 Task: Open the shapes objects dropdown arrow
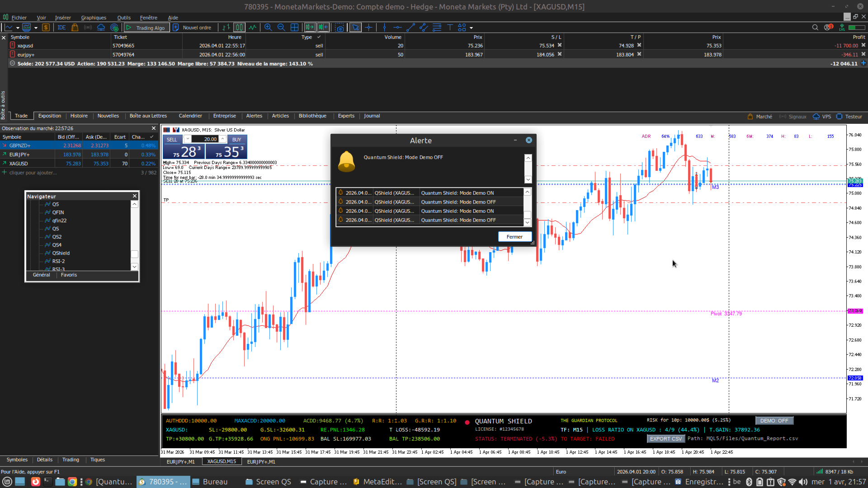(x=471, y=28)
